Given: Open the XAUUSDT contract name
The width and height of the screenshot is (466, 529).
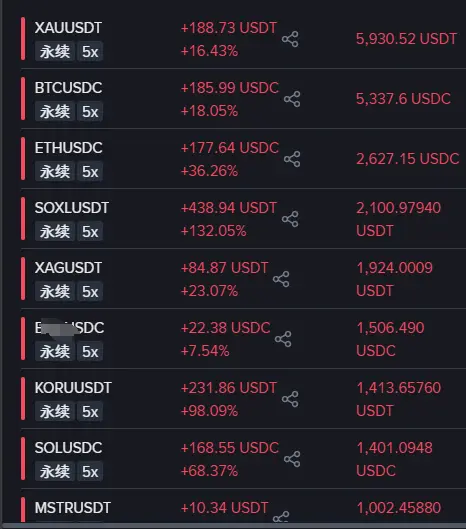Looking at the screenshot, I should click(68, 28).
